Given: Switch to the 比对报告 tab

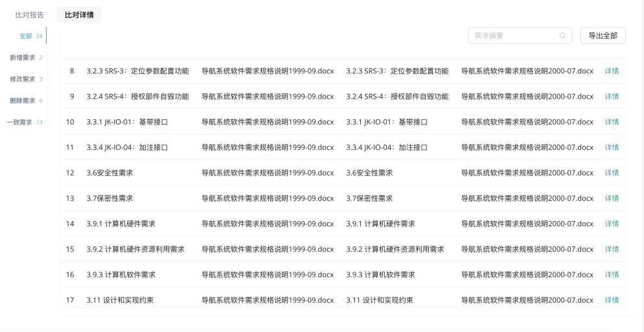Looking at the screenshot, I should coord(30,15).
